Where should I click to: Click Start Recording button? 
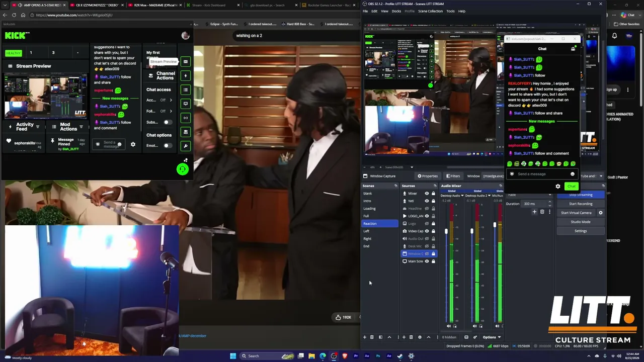pos(581,204)
